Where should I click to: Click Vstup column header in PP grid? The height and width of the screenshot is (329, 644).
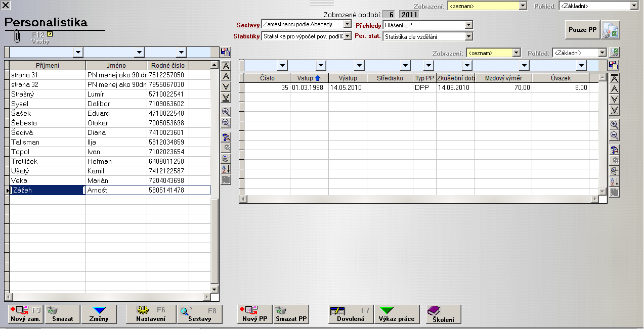pyautogui.click(x=309, y=78)
